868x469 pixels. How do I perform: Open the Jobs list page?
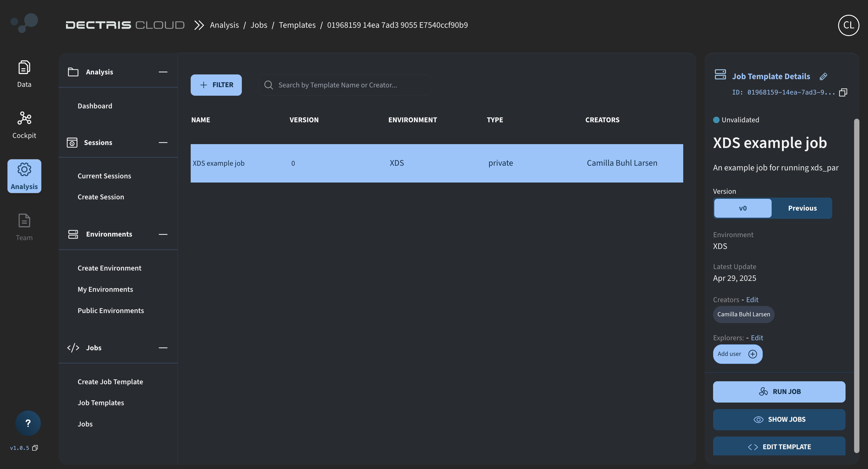(85, 424)
